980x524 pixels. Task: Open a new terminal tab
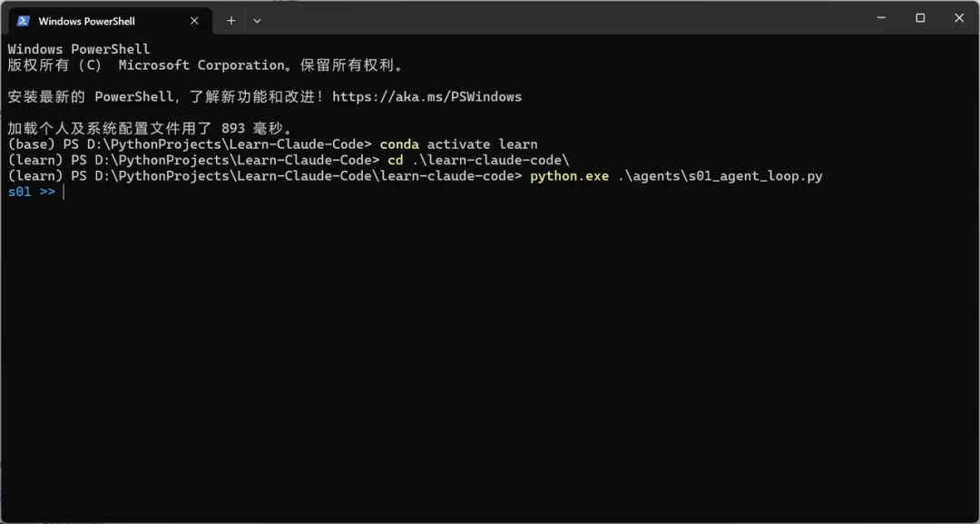[x=231, y=20]
